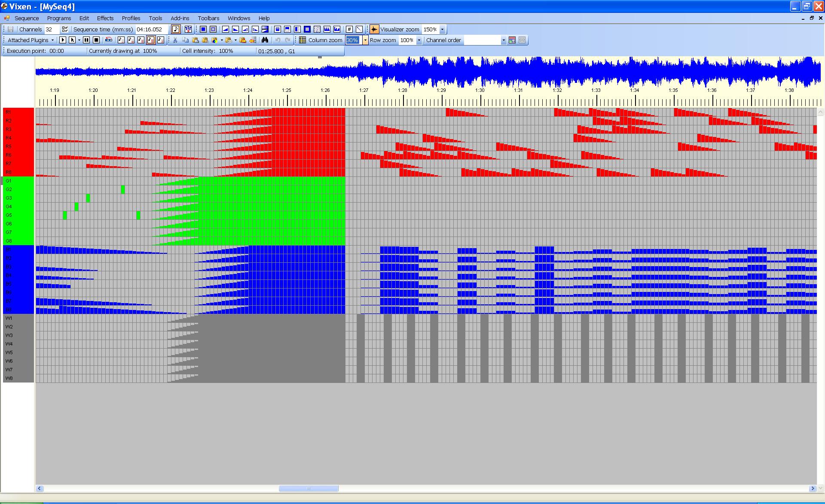The width and height of the screenshot is (825, 504).
Task: Select the G1 green channel header
Action: 18,181
